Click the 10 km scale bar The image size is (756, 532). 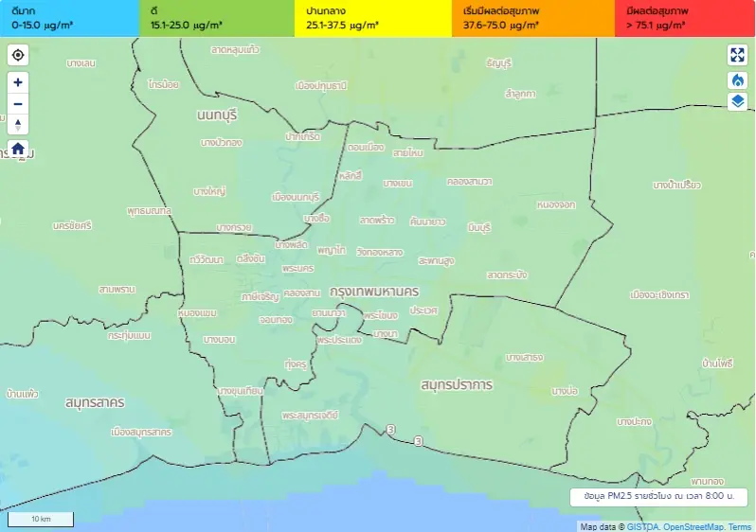[x=41, y=519]
